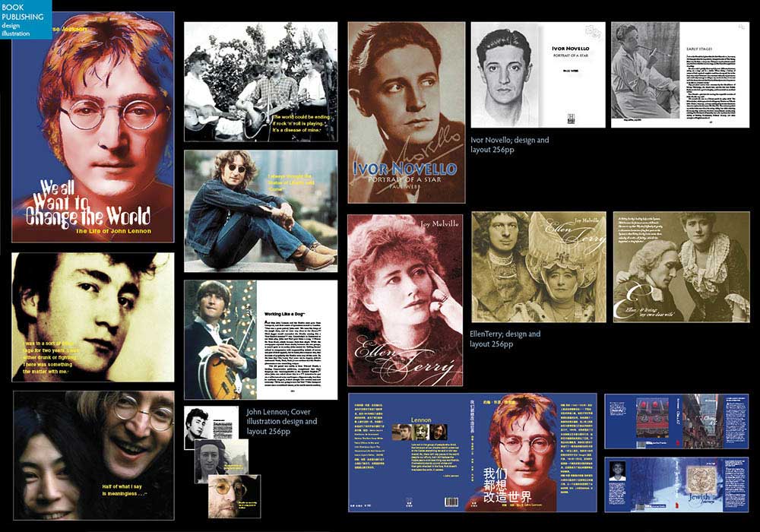Image resolution: width=760 pixels, height=532 pixels.
Task: Select the book jacket with red street scene
Action: point(676,421)
